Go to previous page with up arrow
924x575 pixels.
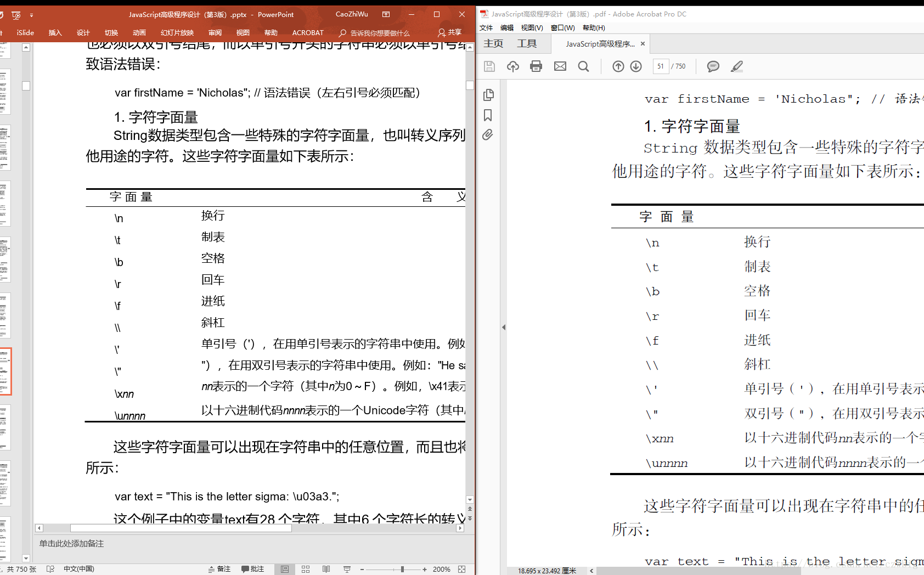coord(618,66)
